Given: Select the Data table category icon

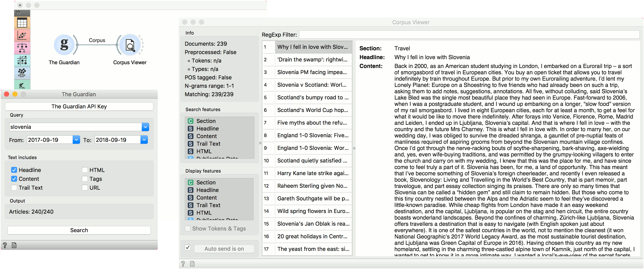Looking at the screenshot, I should point(22,23).
